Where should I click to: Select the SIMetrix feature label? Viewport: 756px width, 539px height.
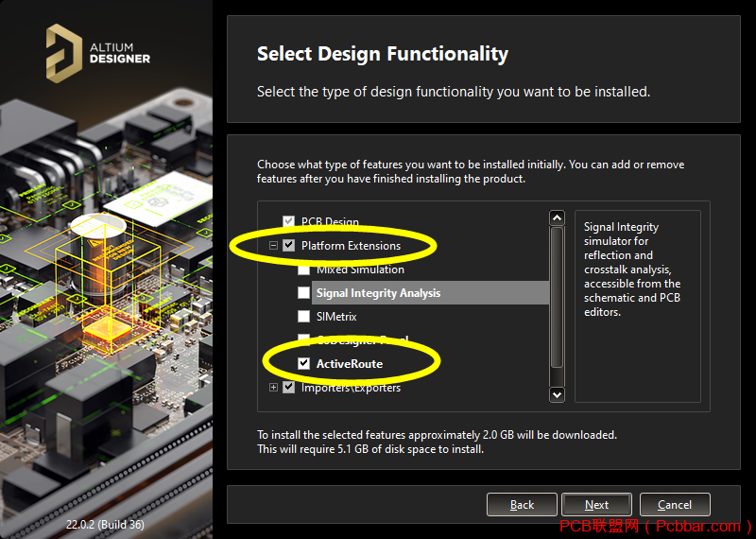(336, 317)
